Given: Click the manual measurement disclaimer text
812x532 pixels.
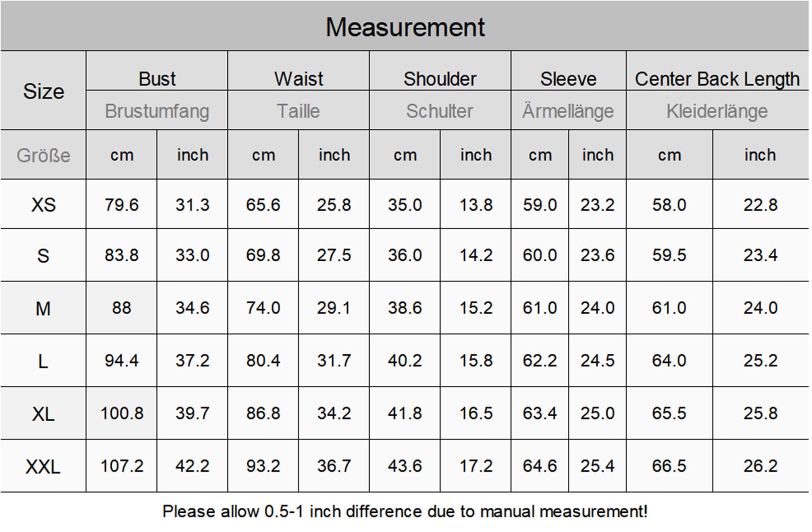Looking at the screenshot, I should [x=405, y=511].
